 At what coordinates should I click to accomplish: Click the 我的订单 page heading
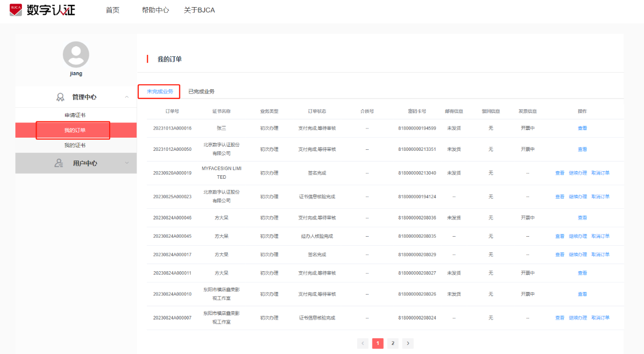(170, 59)
